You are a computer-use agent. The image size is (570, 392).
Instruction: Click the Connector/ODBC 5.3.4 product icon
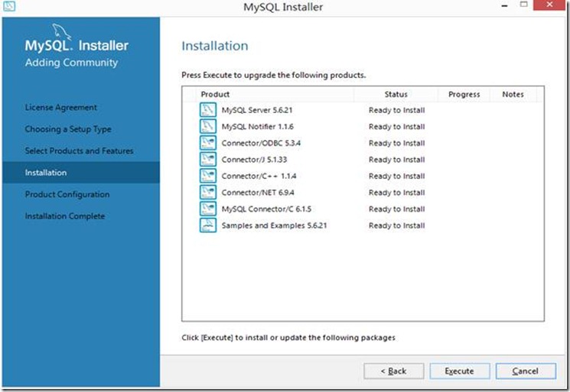pyautogui.click(x=208, y=143)
